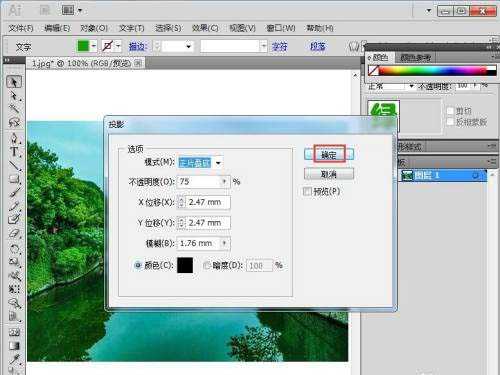This screenshot has height=375, width=500.
Task: Select the Pencil tool
Action: [x=14, y=206]
